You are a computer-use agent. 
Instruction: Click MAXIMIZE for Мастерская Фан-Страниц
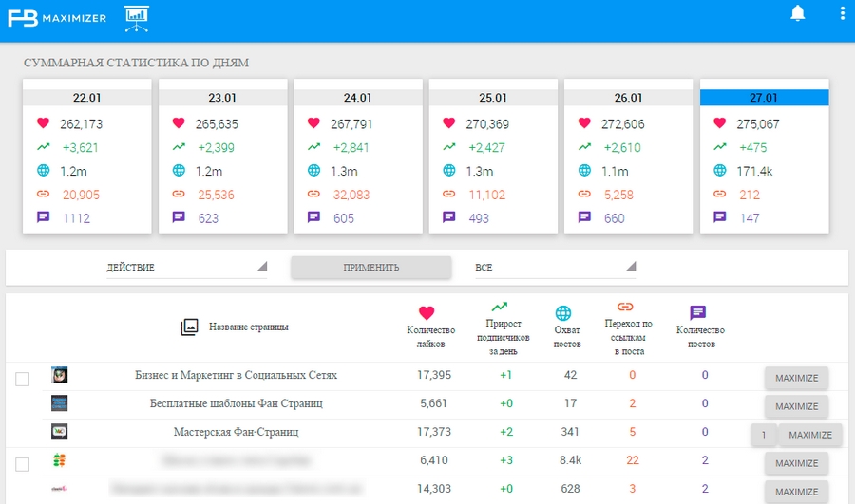810,435
